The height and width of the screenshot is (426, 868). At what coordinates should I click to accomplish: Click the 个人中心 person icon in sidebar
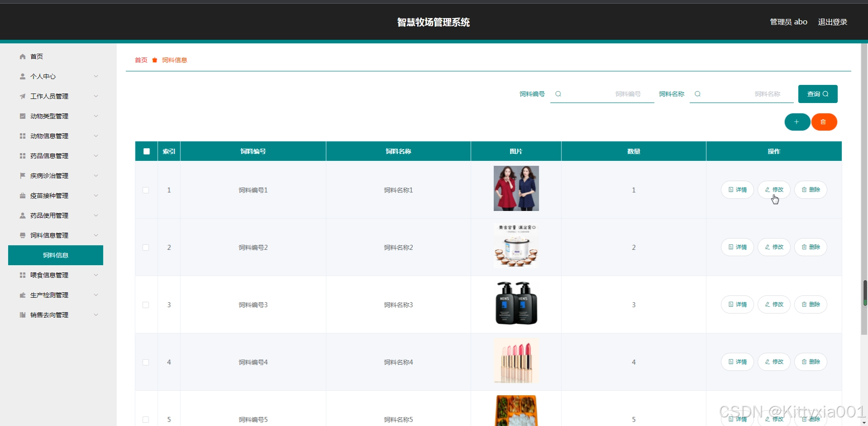coord(23,76)
